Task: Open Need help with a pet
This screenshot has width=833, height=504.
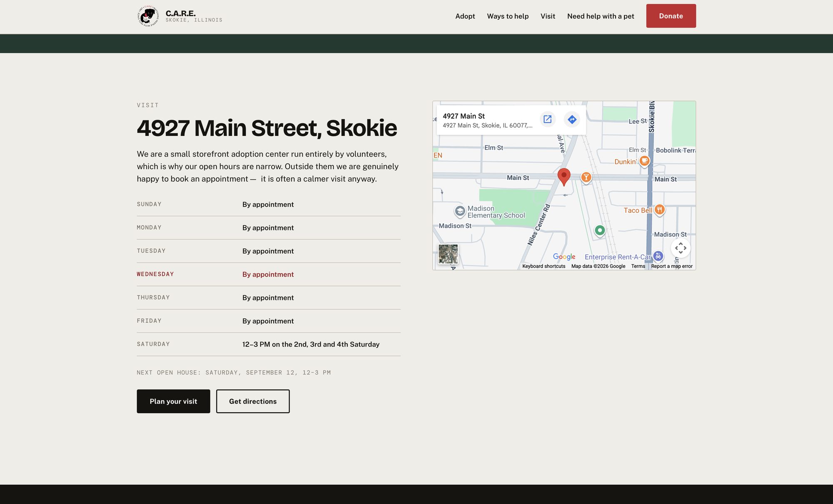Action: 601,16
